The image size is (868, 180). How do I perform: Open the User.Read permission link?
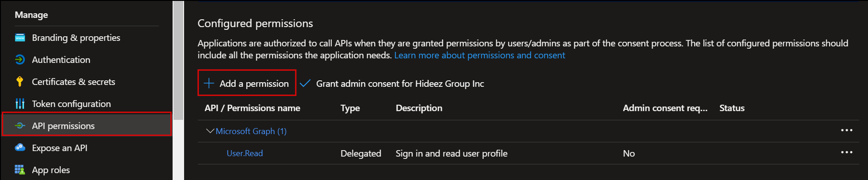245,153
